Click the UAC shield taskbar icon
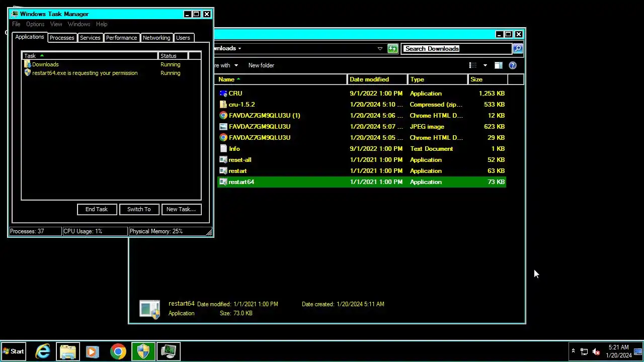The width and height of the screenshot is (644, 362). click(143, 351)
